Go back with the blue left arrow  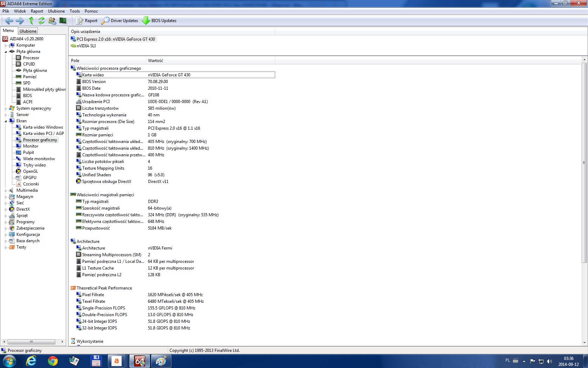[x=9, y=21]
